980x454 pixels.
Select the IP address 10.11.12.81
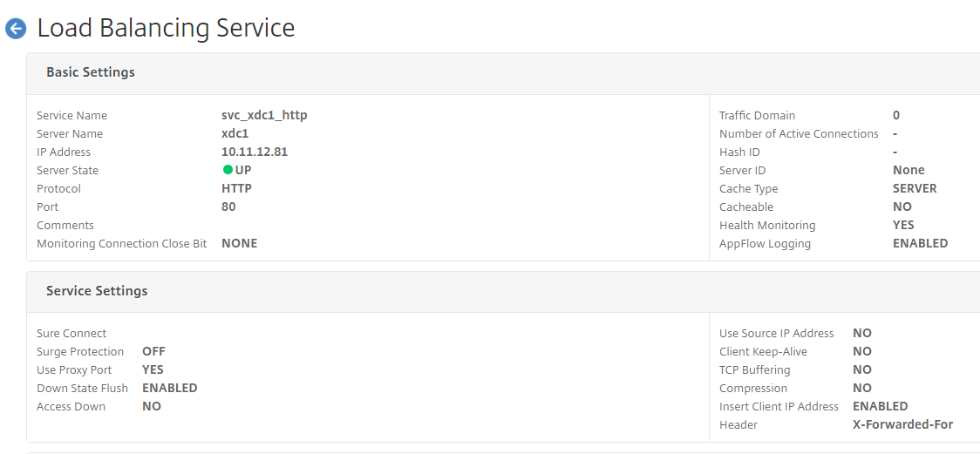coord(255,152)
